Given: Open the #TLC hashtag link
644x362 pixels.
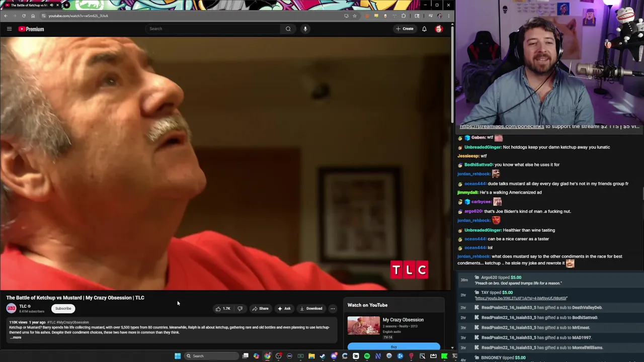Looking at the screenshot, I should pos(51,322).
